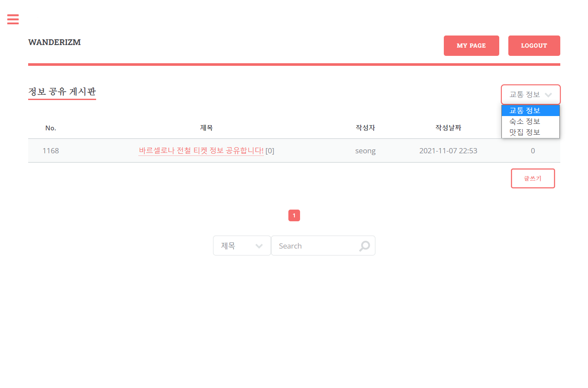Click the 작성자 column header
588x388 pixels.
coord(365,128)
